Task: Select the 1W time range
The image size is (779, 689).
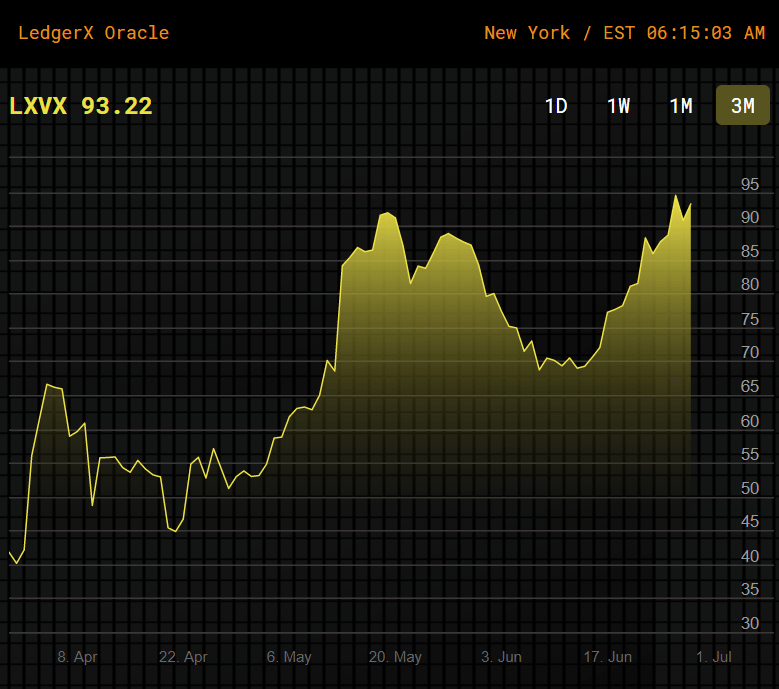Action: pos(618,106)
